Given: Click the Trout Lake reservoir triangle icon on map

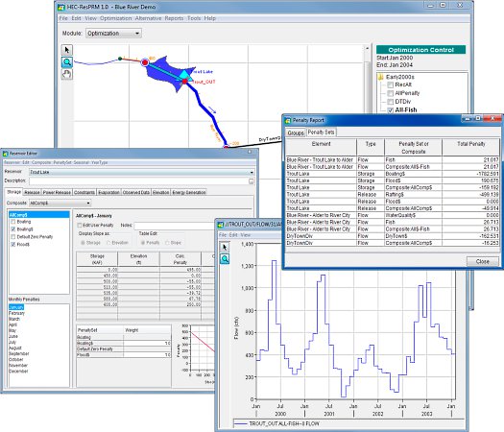Looking at the screenshot, I should [184, 75].
